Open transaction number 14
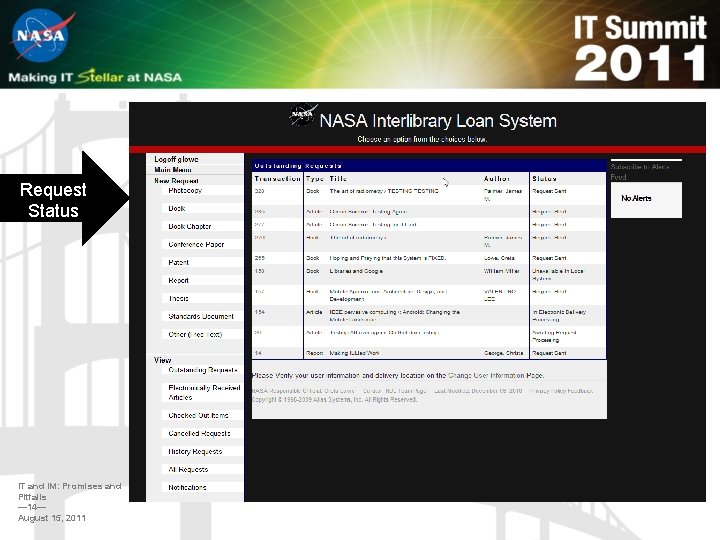The height and width of the screenshot is (540, 720). (258, 353)
